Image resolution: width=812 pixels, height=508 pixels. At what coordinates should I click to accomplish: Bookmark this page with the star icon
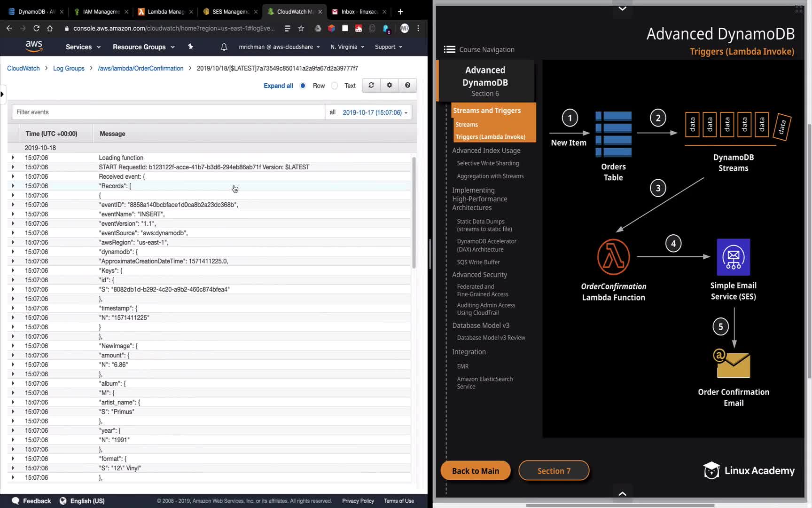(x=301, y=28)
